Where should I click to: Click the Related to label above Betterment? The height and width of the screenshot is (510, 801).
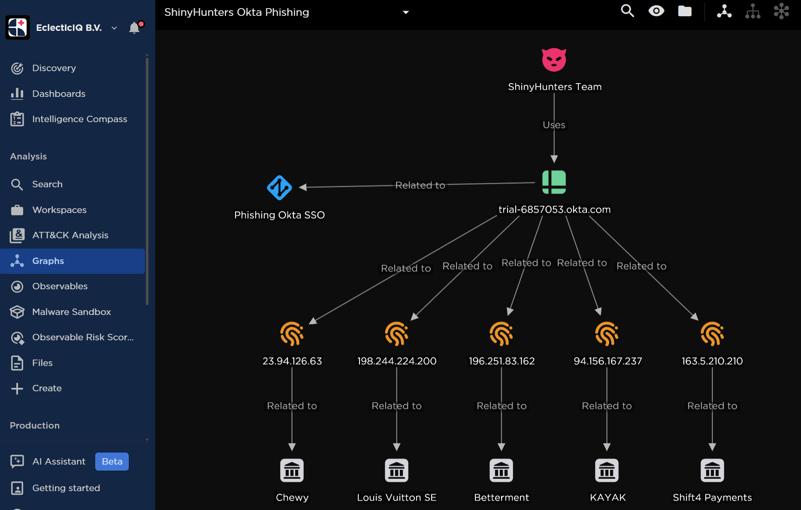(x=501, y=406)
